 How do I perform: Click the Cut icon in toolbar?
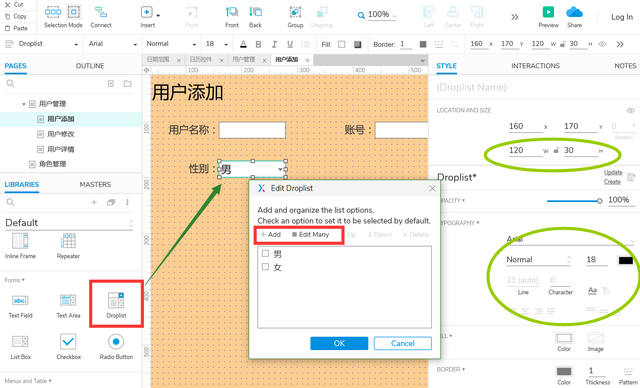coord(7,5)
